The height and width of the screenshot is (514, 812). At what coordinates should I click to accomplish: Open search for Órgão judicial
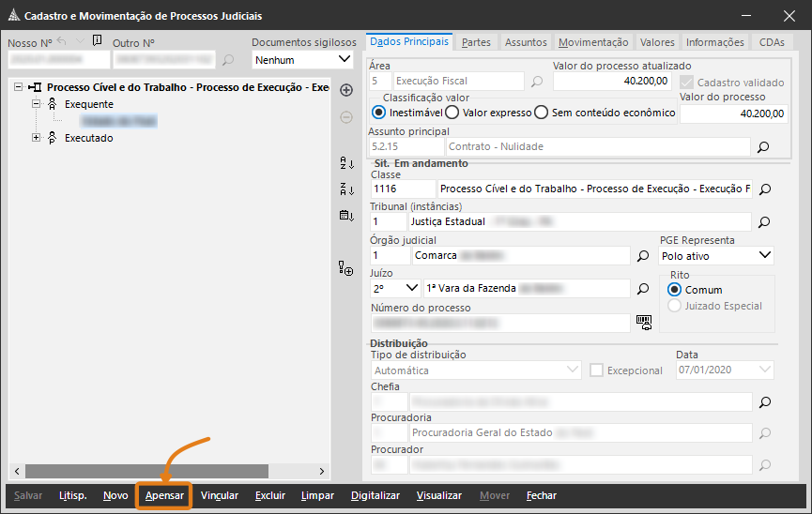[643, 255]
